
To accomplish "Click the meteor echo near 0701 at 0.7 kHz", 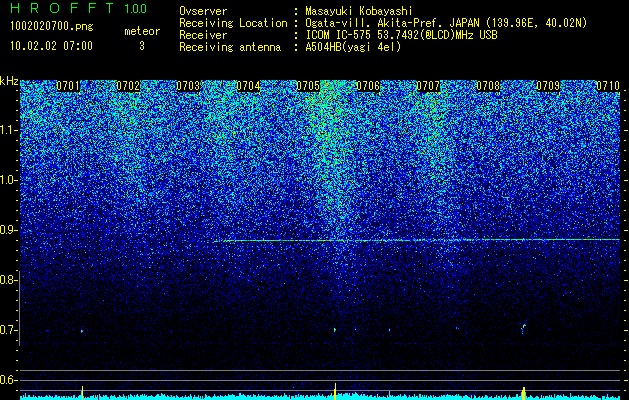I will click(82, 331).
